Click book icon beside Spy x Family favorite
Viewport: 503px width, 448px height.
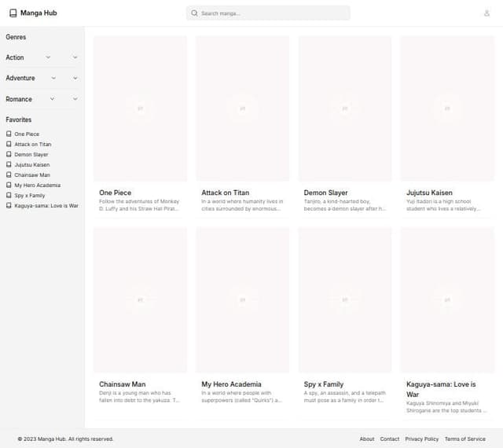(9, 195)
